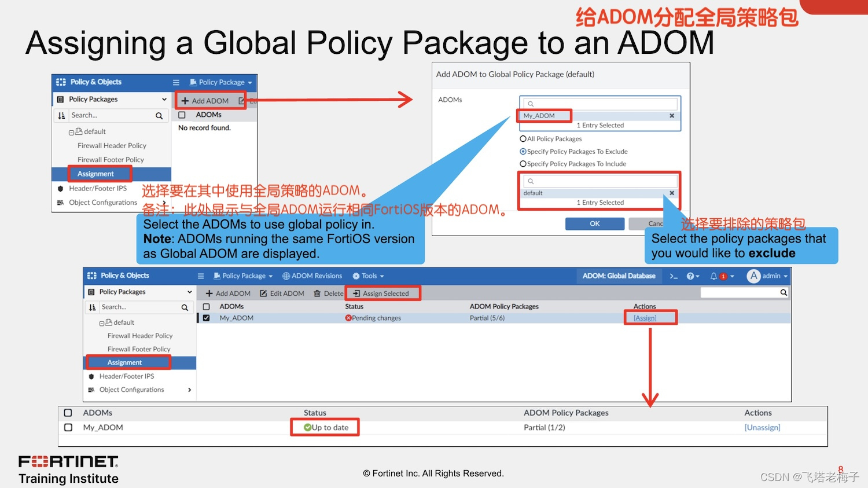Click the ADOMs search field in the dialog
This screenshot has height=488, width=868.
click(x=599, y=104)
